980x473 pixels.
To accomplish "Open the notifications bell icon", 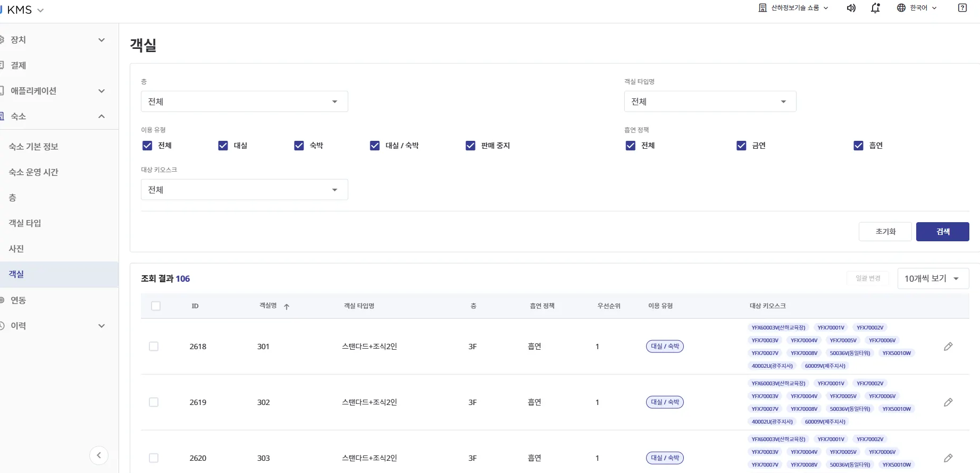I will coord(875,8).
